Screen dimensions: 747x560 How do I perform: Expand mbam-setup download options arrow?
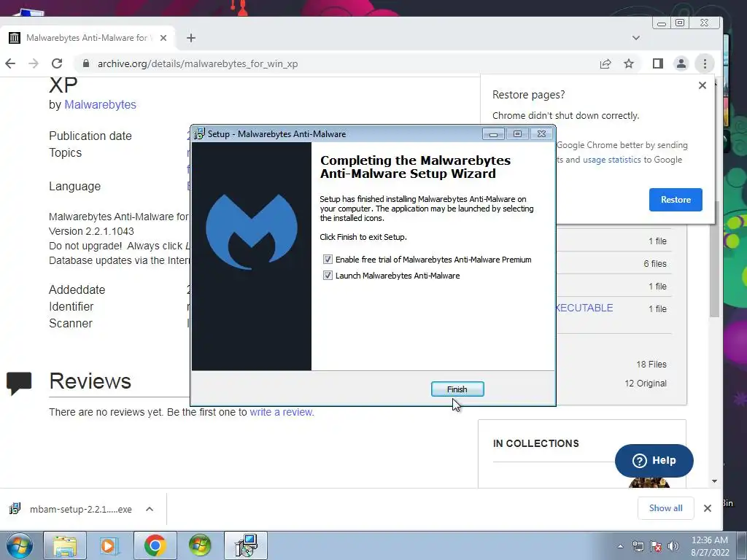149,509
